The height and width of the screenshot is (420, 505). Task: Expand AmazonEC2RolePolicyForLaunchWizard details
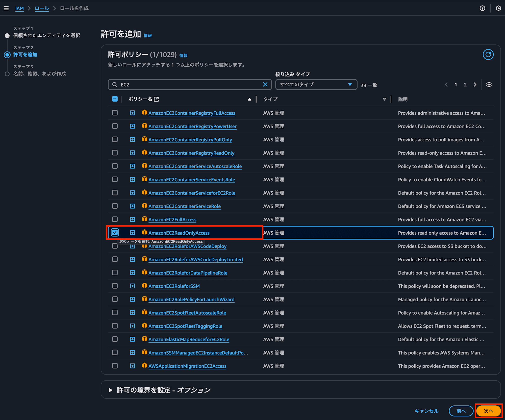132,299
